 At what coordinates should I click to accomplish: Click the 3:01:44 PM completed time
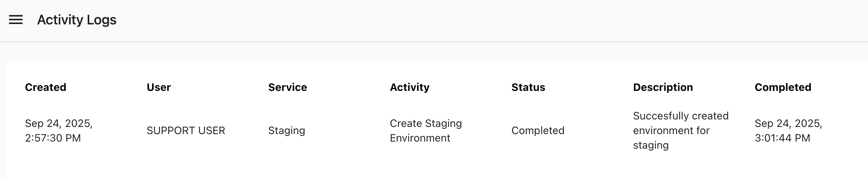[782, 138]
